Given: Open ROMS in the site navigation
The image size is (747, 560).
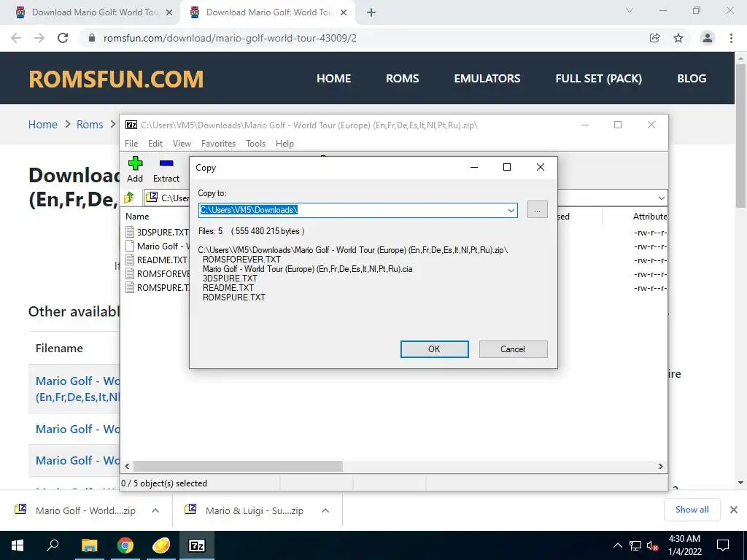Looking at the screenshot, I should [x=403, y=79].
